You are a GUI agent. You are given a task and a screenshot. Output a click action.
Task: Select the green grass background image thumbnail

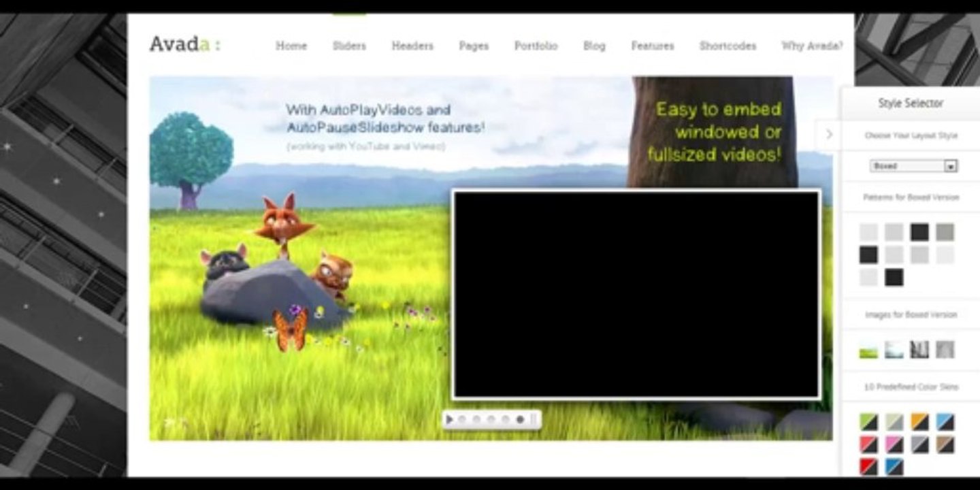pos(868,350)
